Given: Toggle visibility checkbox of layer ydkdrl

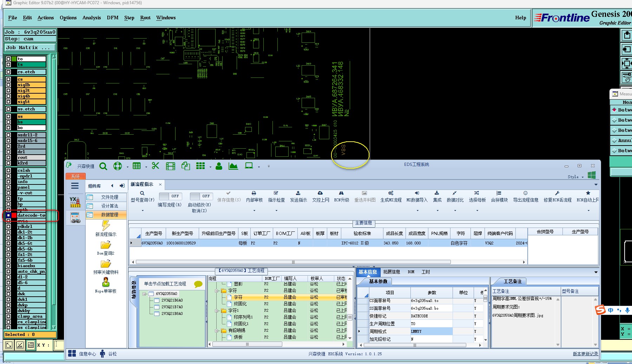Looking at the screenshot, I should click(8, 227).
